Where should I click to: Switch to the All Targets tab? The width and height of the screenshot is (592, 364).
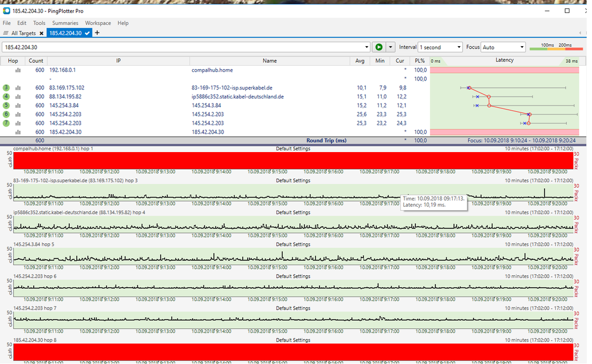point(24,33)
